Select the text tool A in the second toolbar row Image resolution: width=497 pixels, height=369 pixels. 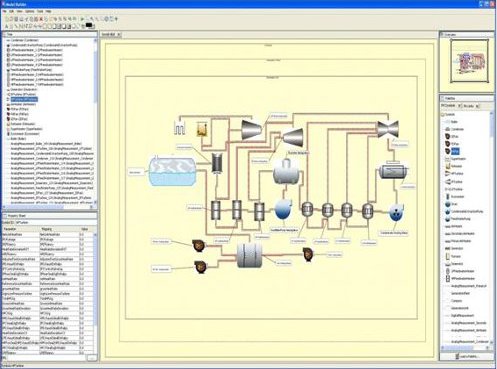pos(6,26)
